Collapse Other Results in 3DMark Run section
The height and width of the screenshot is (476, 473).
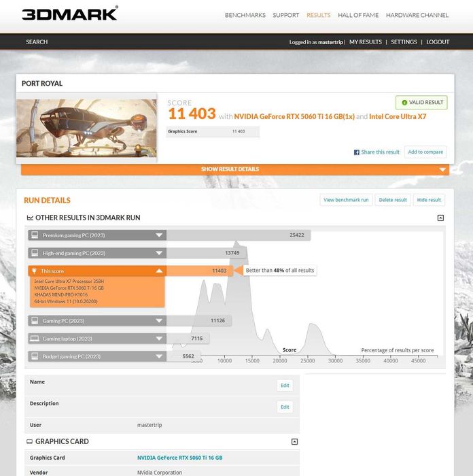440,218
